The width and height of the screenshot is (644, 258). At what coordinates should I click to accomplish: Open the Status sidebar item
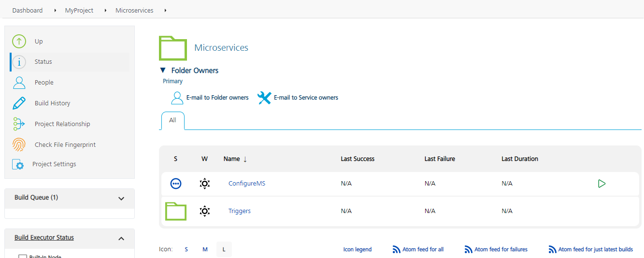pyautogui.click(x=43, y=62)
